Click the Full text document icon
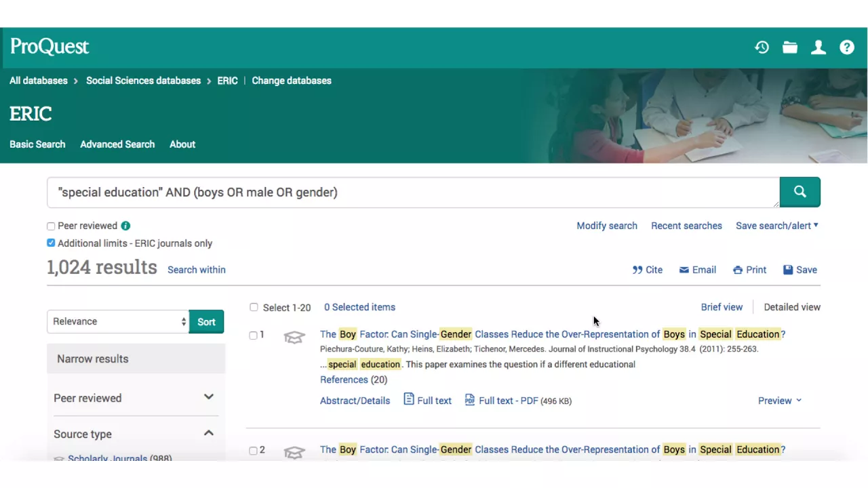868x488 pixels. coord(409,399)
